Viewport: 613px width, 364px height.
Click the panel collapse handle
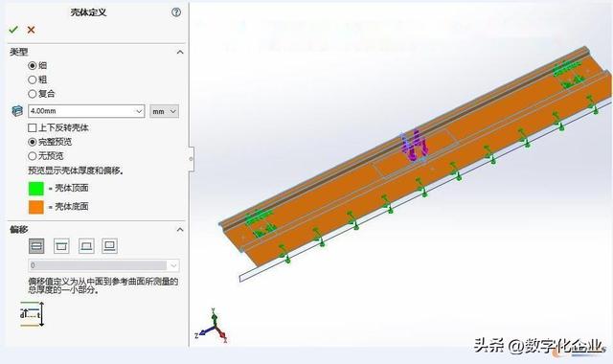[x=192, y=159]
